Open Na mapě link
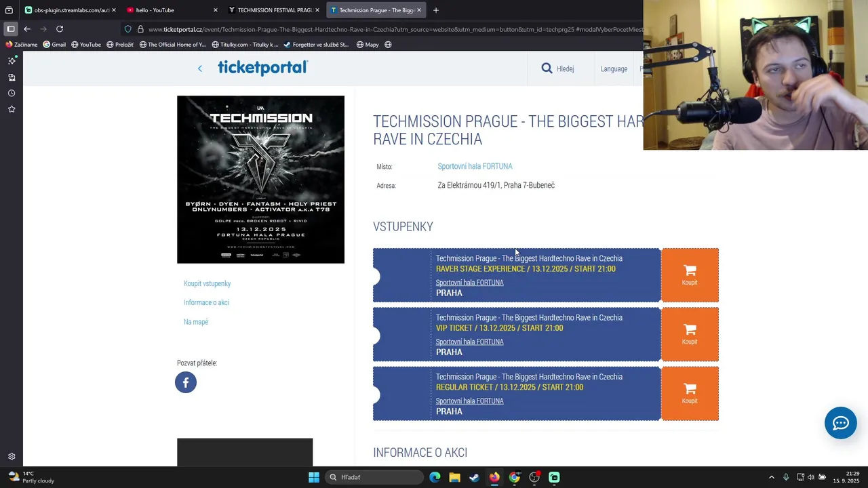The width and height of the screenshot is (868, 488). pos(196,322)
